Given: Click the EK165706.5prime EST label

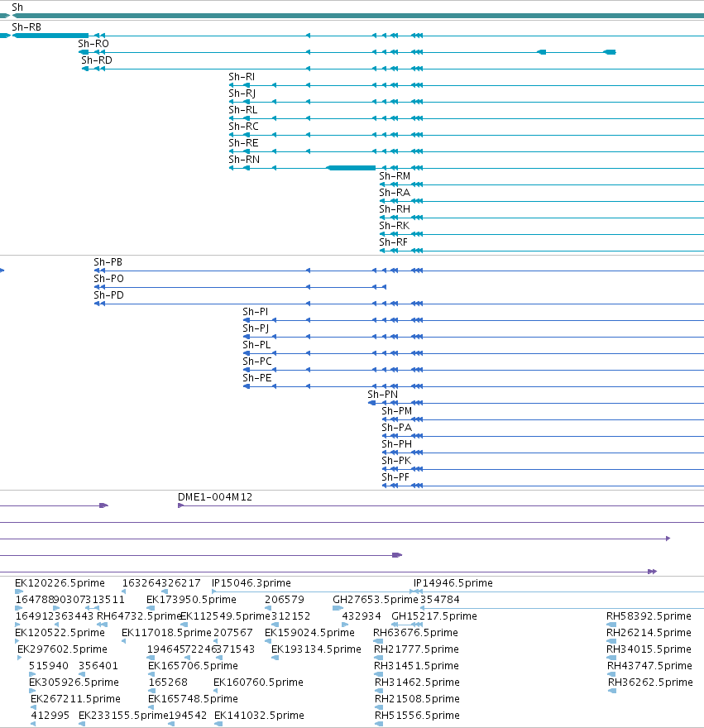Looking at the screenshot, I should (194, 666).
